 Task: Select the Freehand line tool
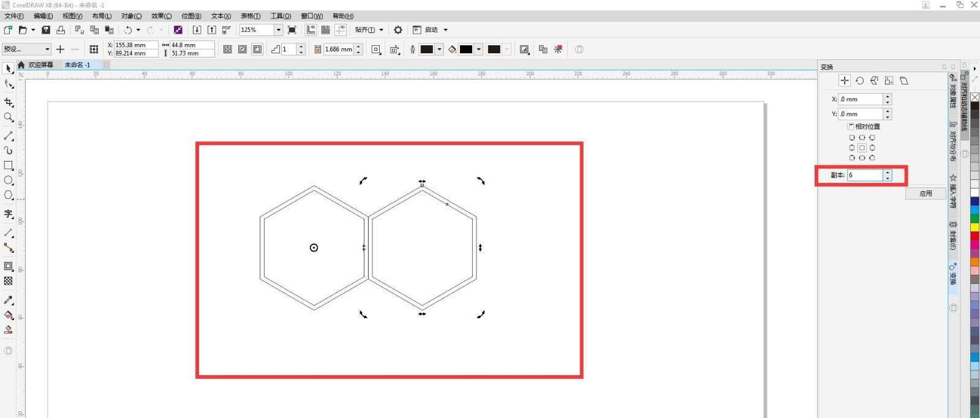pyautogui.click(x=9, y=136)
